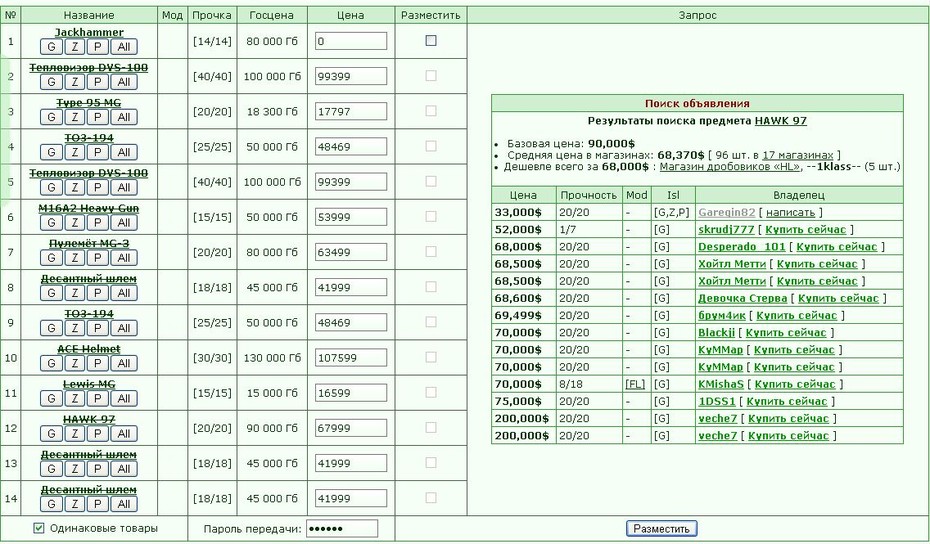This screenshot has height=544, width=930.
Task: Tick the Lewis MG placement checkbox
Action: point(431,392)
